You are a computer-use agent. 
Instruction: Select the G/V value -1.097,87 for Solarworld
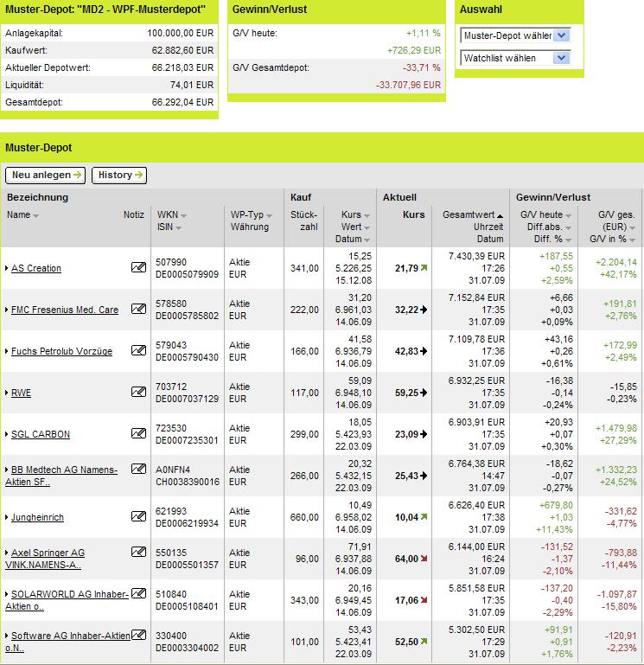[x=617, y=594]
